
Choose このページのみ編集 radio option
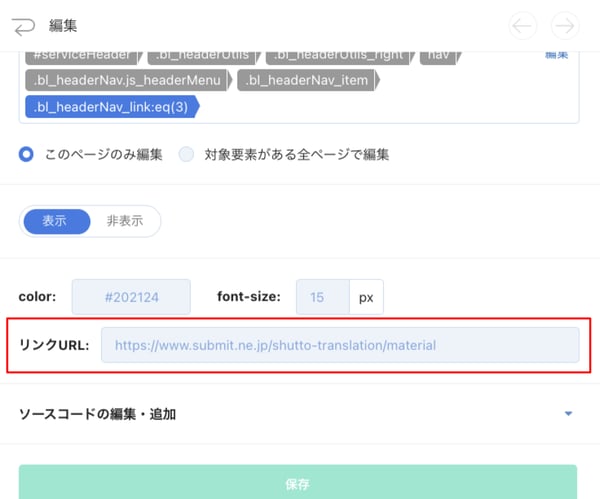click(26, 155)
